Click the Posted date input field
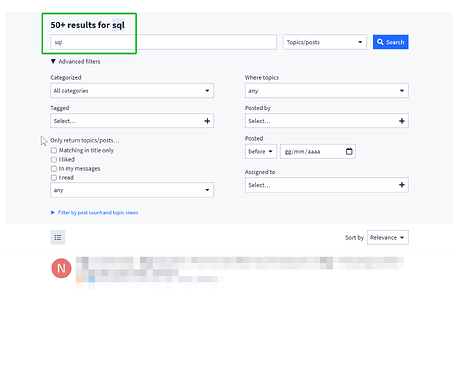 [318, 151]
